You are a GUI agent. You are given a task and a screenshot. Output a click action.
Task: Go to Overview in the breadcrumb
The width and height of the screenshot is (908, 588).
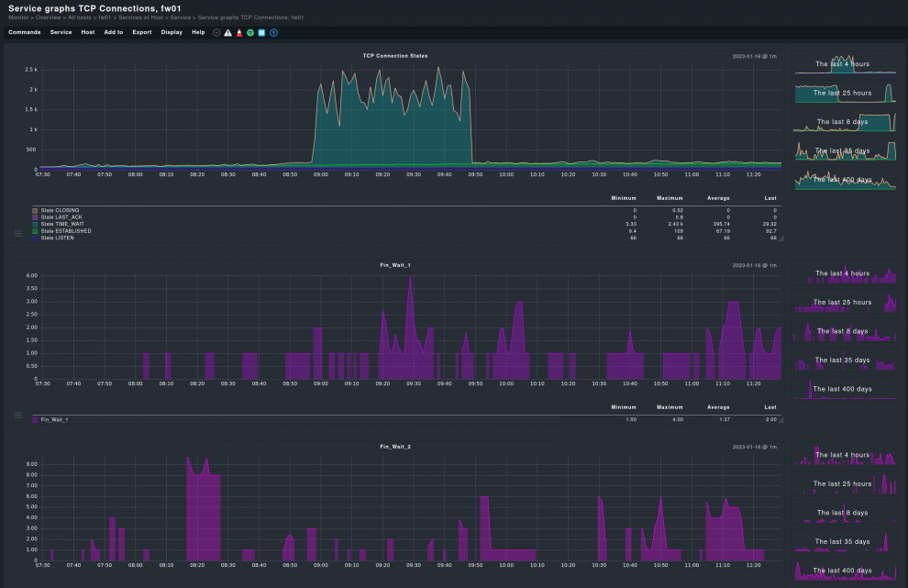49,17
